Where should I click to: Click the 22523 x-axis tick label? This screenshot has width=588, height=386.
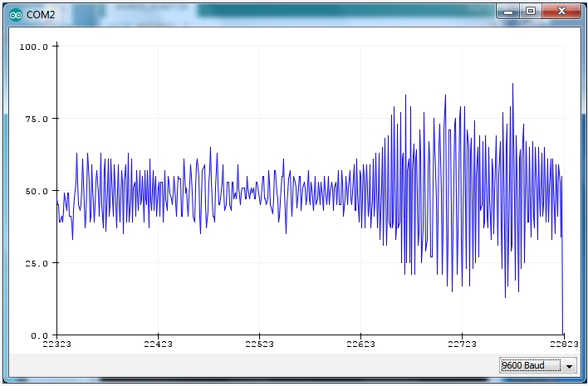[259, 344]
